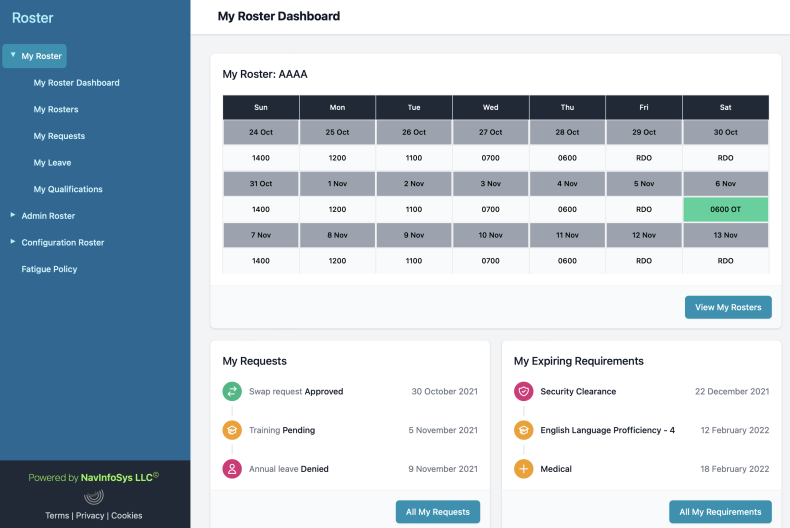This screenshot has height=528, width=790.
Task: Open the Privacy link in footer
Action: click(x=88, y=516)
